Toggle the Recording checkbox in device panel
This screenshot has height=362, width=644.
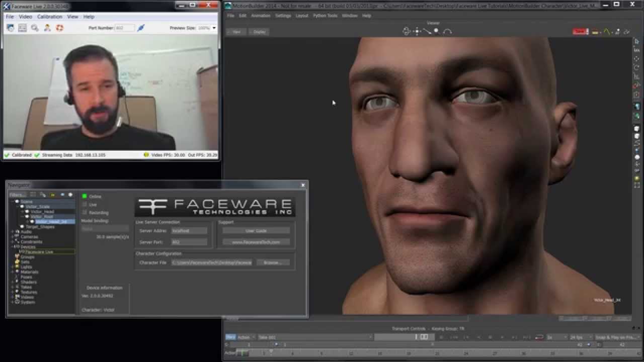(x=85, y=213)
